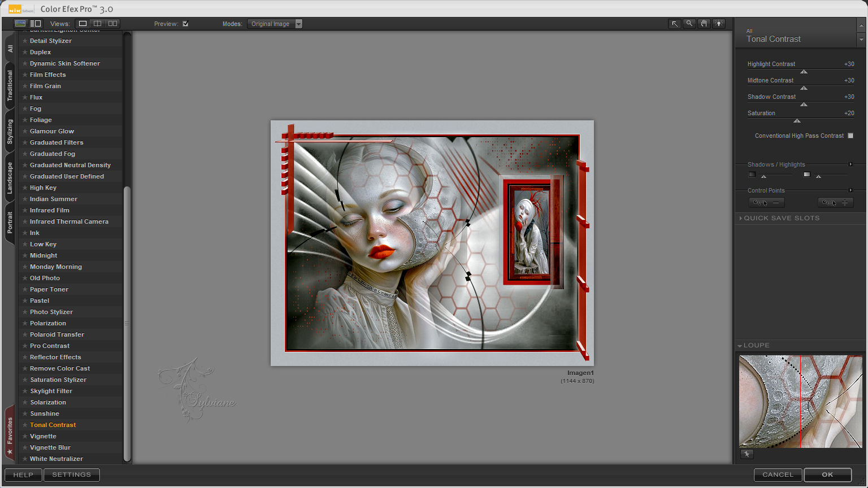Choose the single image view
The height and width of the screenshot is (488, 868).
(83, 24)
